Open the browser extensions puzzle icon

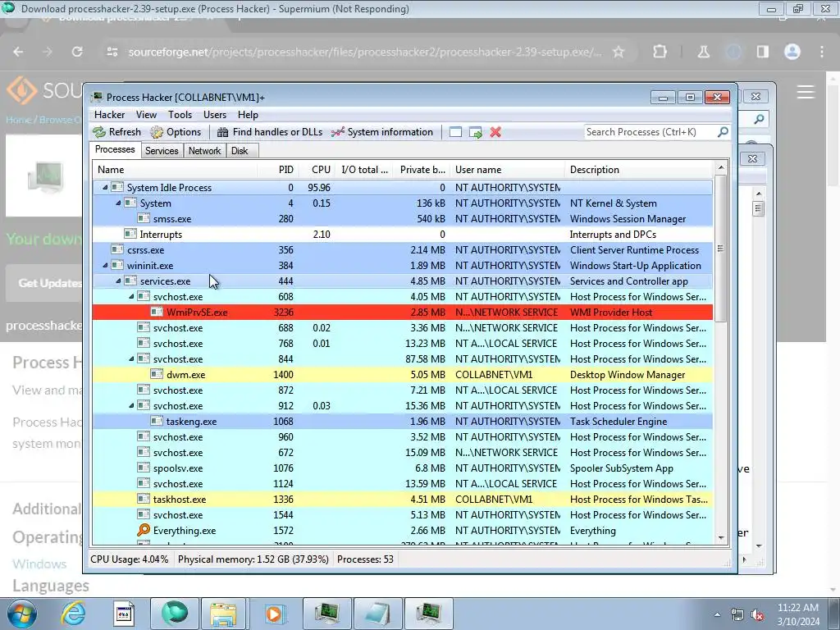tap(660, 52)
